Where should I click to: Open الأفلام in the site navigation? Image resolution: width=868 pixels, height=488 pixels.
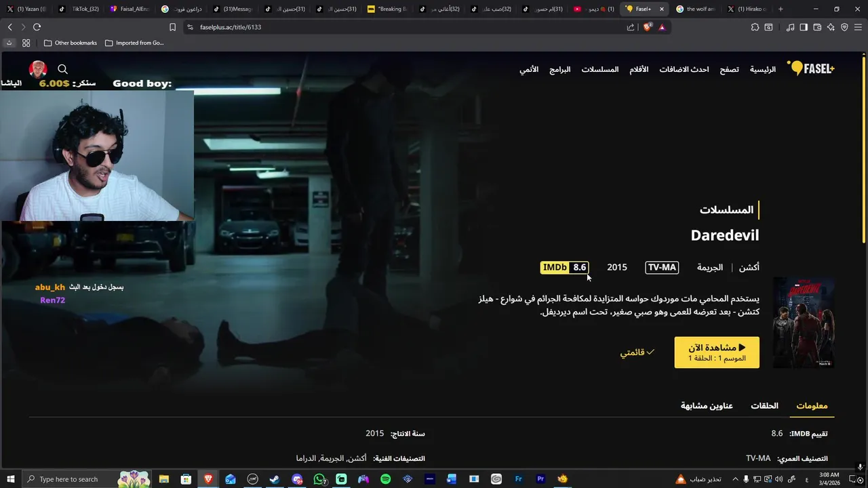(x=639, y=69)
